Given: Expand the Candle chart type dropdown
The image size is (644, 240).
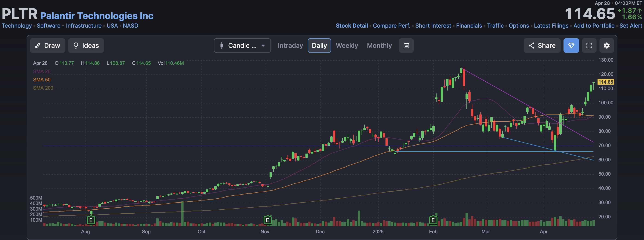Looking at the screenshot, I should (242, 46).
